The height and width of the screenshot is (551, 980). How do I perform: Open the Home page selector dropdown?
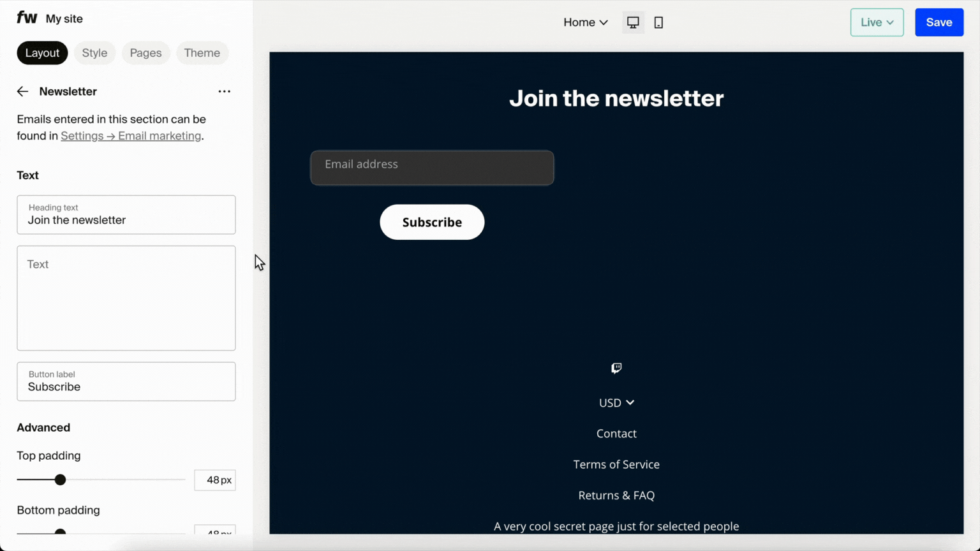tap(584, 22)
